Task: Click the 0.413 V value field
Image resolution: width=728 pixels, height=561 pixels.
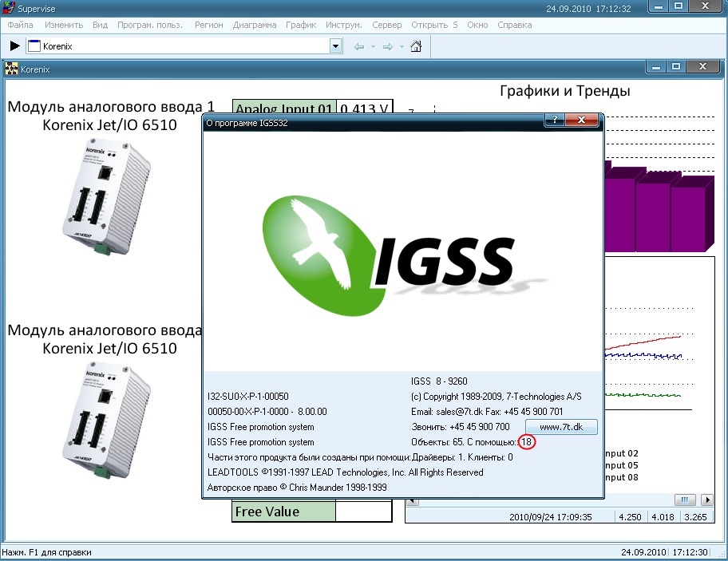Action: [x=365, y=107]
